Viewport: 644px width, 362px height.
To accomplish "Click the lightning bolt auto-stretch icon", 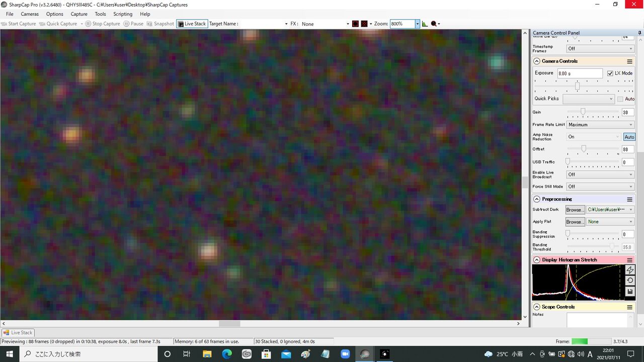I will (630, 270).
